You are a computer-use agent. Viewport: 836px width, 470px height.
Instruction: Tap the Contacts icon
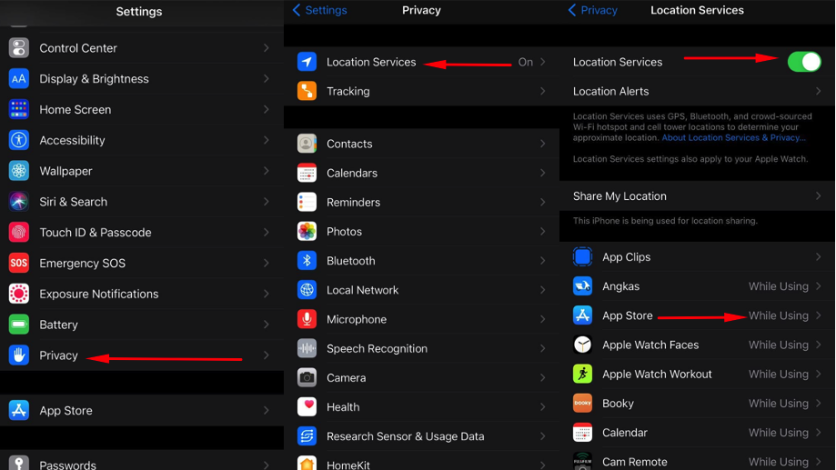(307, 144)
